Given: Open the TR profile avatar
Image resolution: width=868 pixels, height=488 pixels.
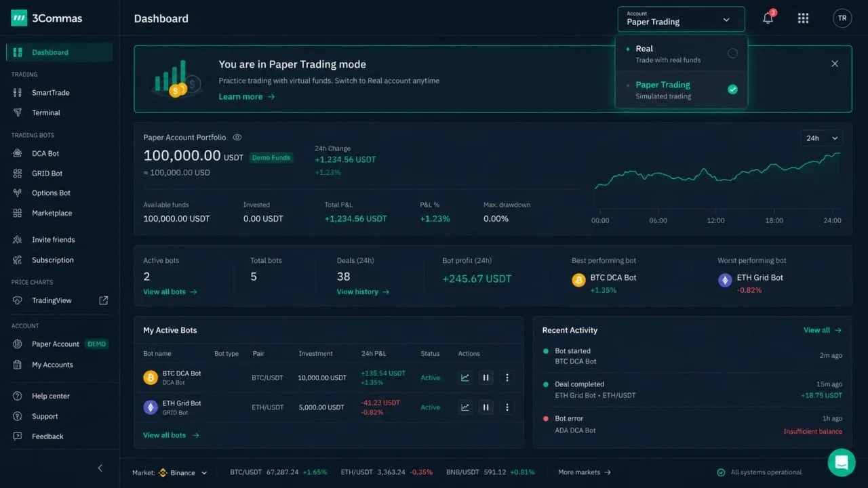Looking at the screenshot, I should click(x=842, y=18).
